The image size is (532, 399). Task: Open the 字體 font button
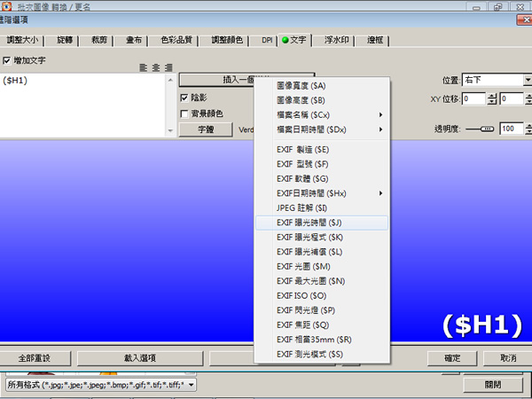tap(206, 129)
